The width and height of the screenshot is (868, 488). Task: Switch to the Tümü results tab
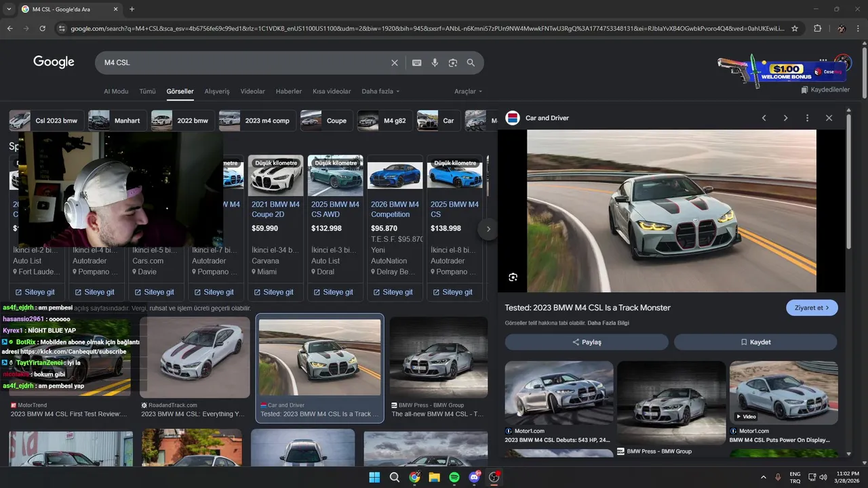147,91
